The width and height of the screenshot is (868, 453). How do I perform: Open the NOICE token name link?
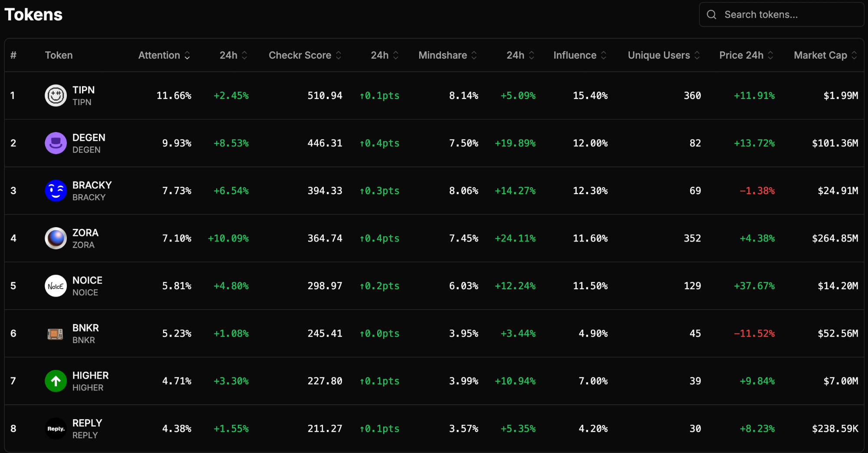[87, 280]
